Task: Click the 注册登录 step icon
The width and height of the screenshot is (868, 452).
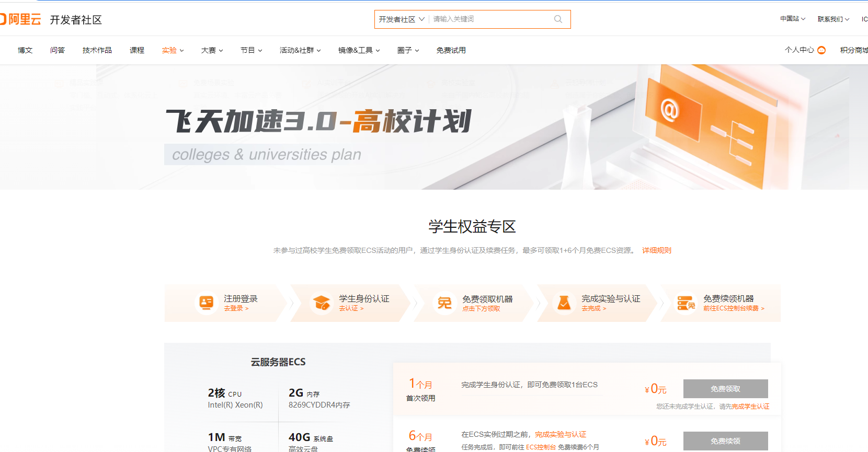Action: pyautogui.click(x=207, y=303)
